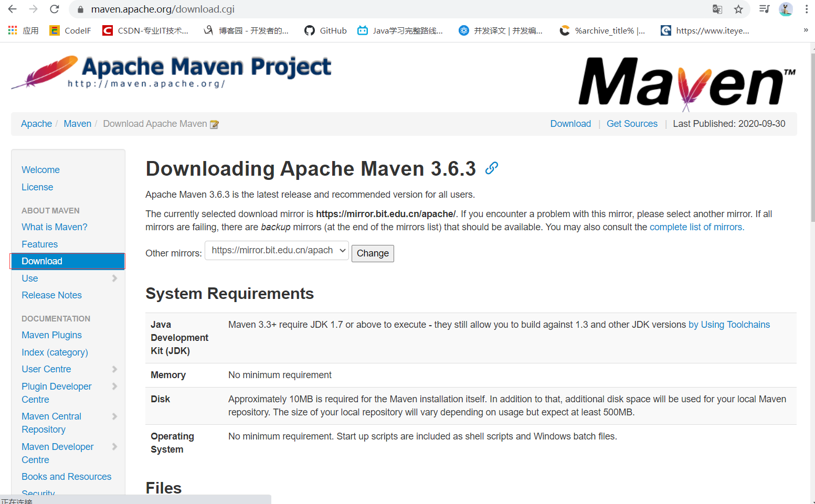This screenshot has height=504, width=815.
Task: Open Release Notes in the sidebar
Action: [x=51, y=295]
